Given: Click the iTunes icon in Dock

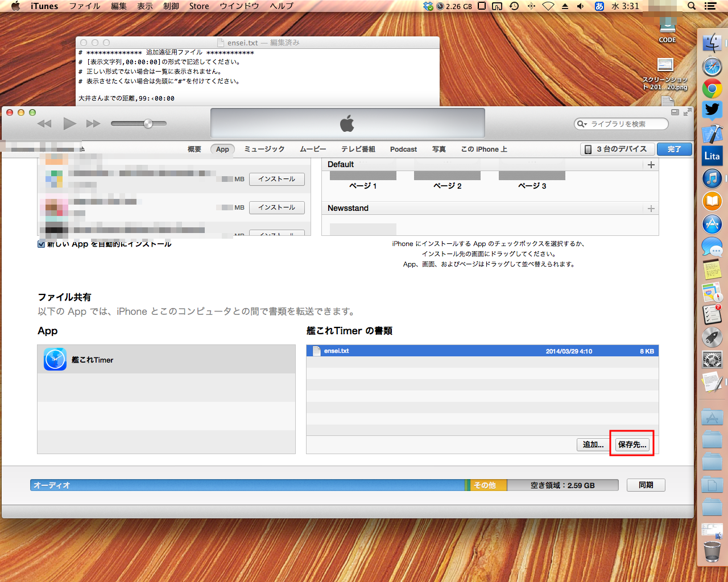Looking at the screenshot, I should point(712,178).
